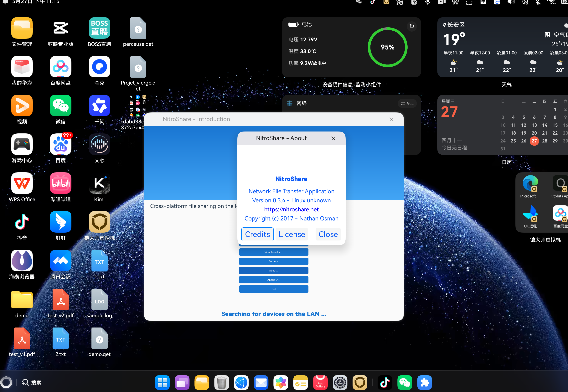Screen dimensions: 568x392
Task: Launch WPS Office from desktop
Action: click(22, 183)
